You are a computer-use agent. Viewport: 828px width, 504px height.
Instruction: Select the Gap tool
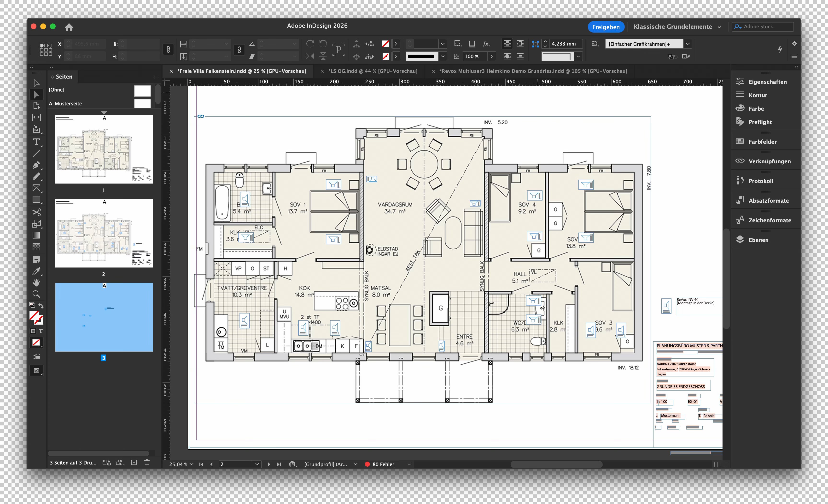click(x=36, y=118)
